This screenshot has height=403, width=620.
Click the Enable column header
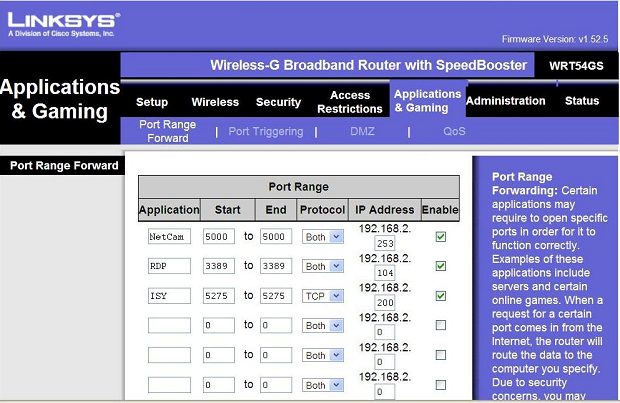click(x=440, y=210)
